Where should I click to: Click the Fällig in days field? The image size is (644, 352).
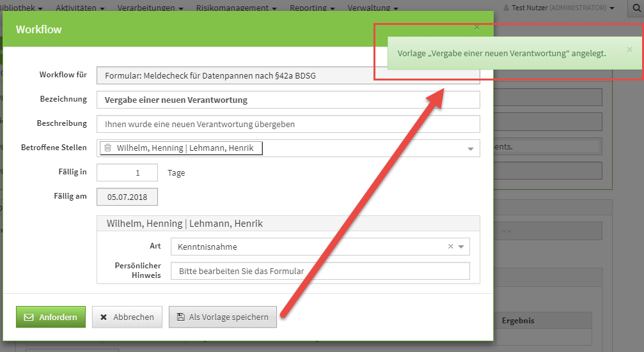[x=127, y=172]
